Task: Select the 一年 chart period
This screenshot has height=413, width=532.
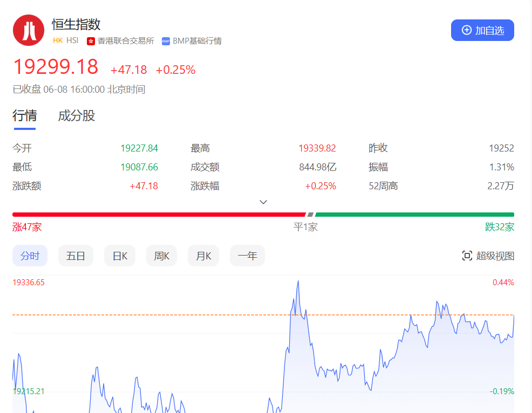Action: pos(247,256)
